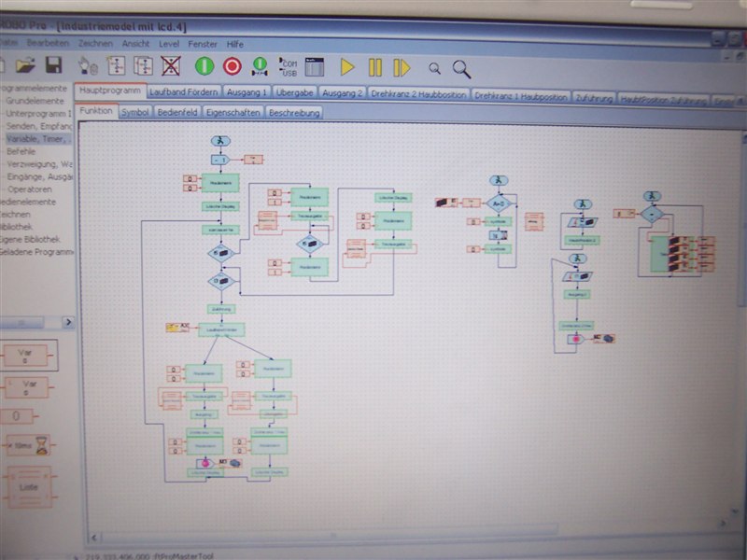Select the Beschreibung sub-tab
The width and height of the screenshot is (747, 560).
pos(294,113)
